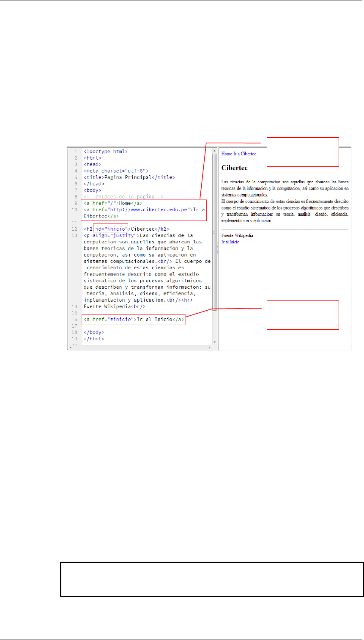Click line number 16 in the gutter
364x640 pixels.
(x=74, y=319)
